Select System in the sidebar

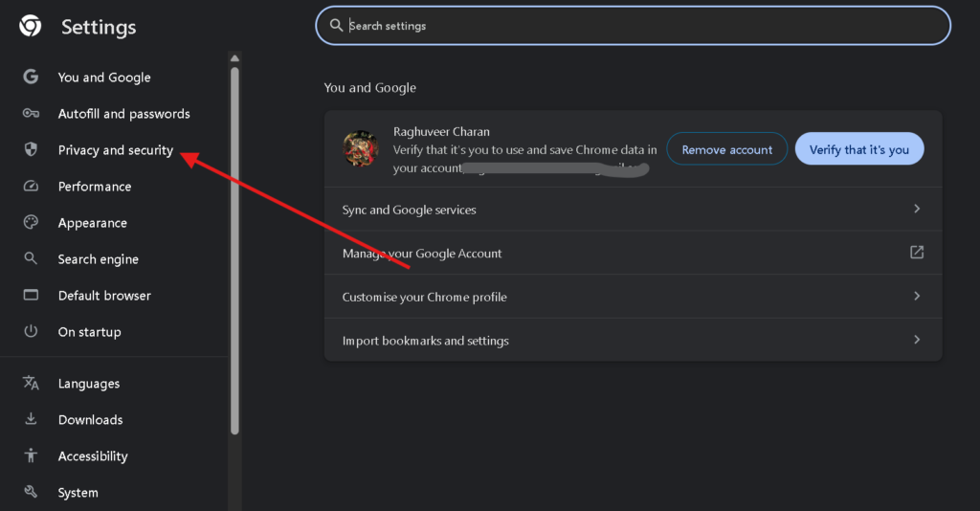(78, 492)
